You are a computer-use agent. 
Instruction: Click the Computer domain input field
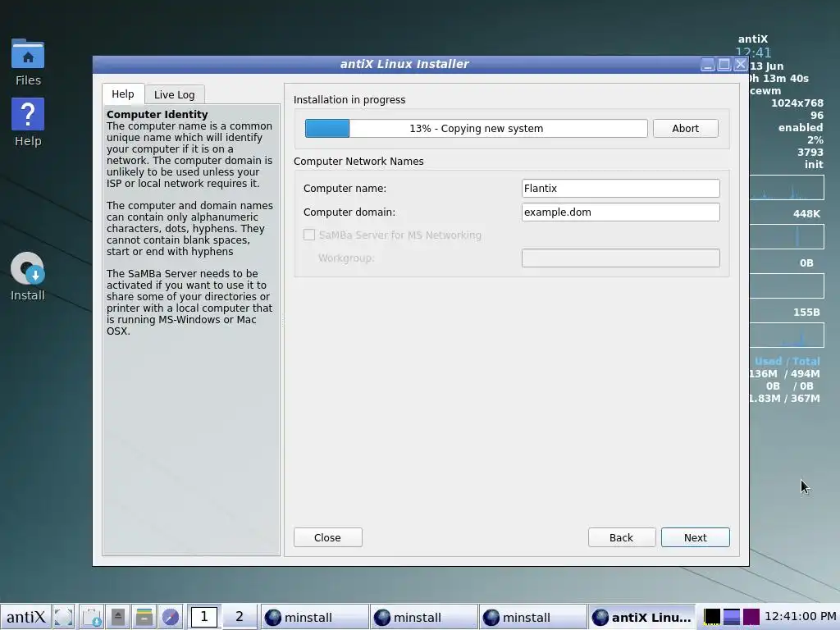click(x=620, y=212)
